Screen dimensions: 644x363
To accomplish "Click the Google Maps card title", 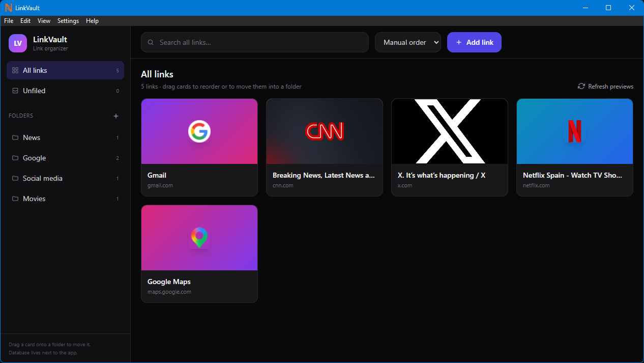I will pyautogui.click(x=169, y=282).
